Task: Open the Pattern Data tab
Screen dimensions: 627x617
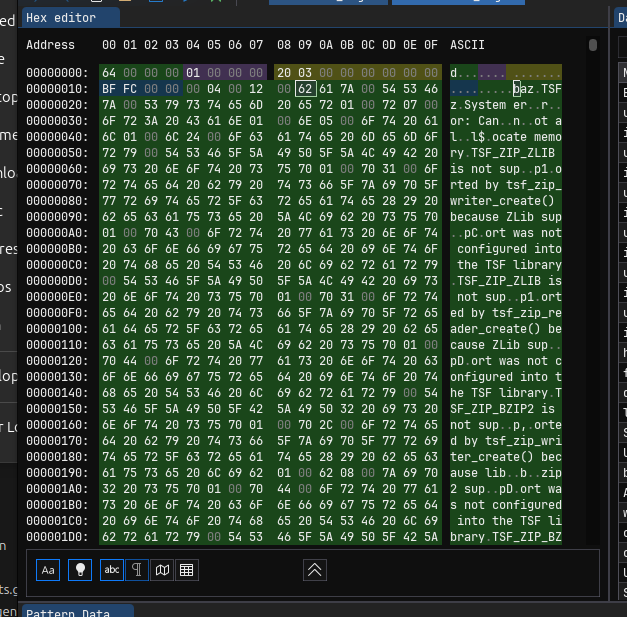Action: 69,609
